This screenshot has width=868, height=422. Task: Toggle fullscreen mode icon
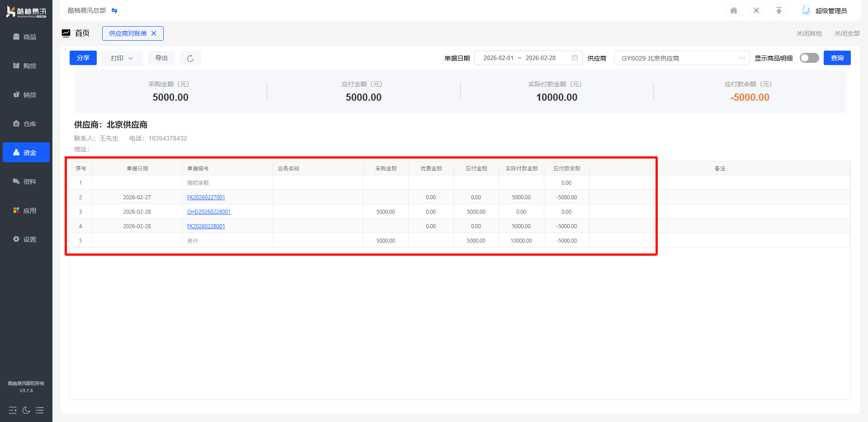[756, 10]
